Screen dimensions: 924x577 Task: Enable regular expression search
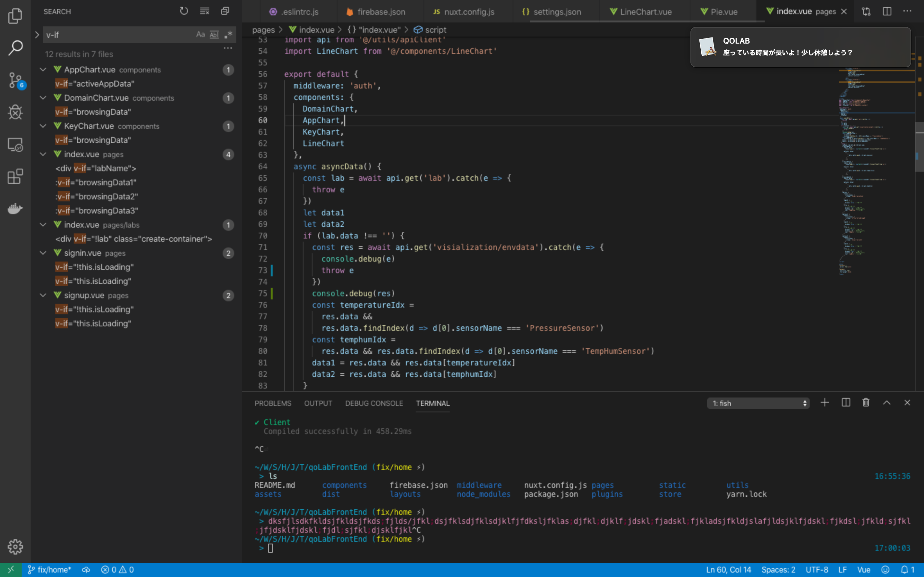click(x=228, y=34)
